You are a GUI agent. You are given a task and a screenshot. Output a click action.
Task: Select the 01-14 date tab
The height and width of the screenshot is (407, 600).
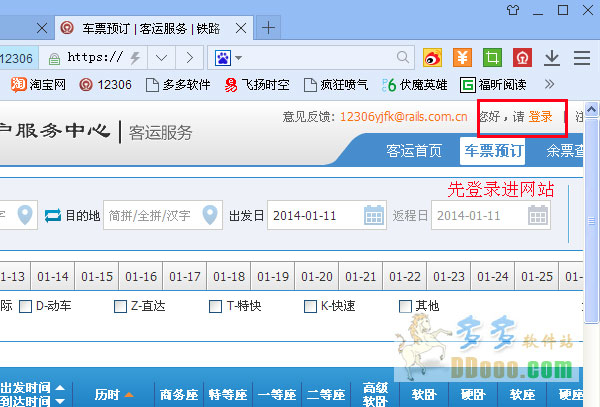(x=53, y=276)
